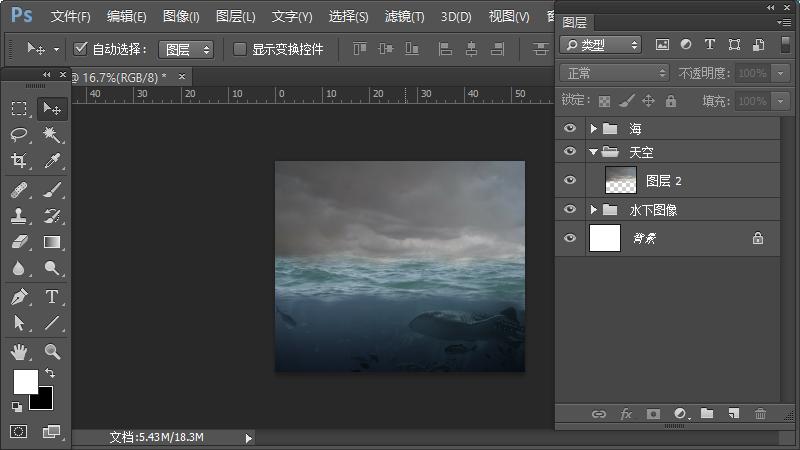Select the Lasso tool
Image resolution: width=800 pixels, height=450 pixels.
[x=19, y=134]
